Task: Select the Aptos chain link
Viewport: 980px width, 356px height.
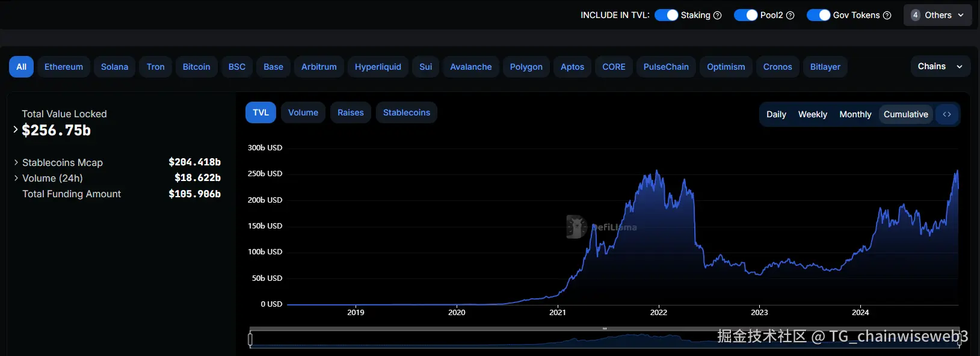Action: (x=573, y=67)
